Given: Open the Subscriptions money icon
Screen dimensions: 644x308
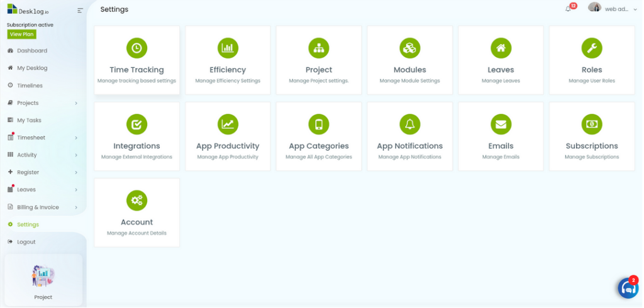Looking at the screenshot, I should tap(592, 124).
